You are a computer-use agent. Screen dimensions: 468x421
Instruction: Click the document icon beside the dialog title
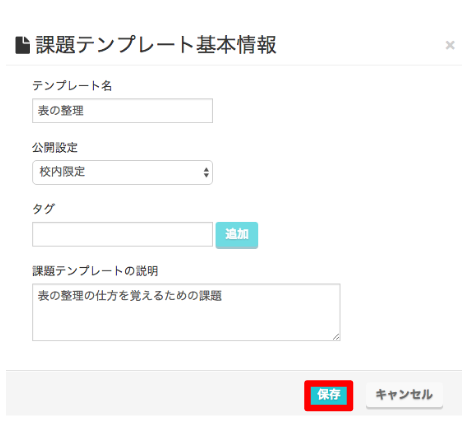point(23,45)
